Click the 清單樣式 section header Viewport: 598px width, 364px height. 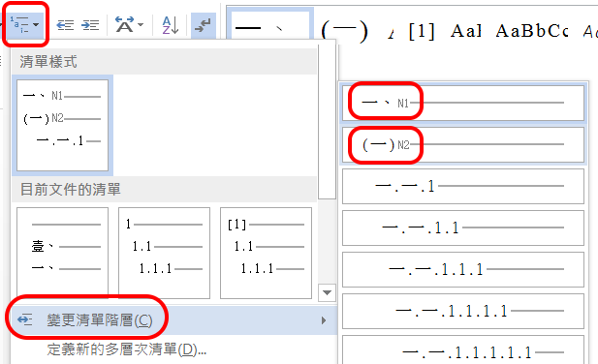[164, 62]
